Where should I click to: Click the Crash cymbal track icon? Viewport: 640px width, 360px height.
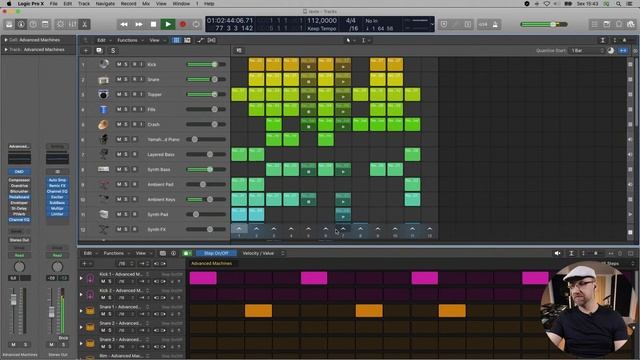click(x=104, y=124)
